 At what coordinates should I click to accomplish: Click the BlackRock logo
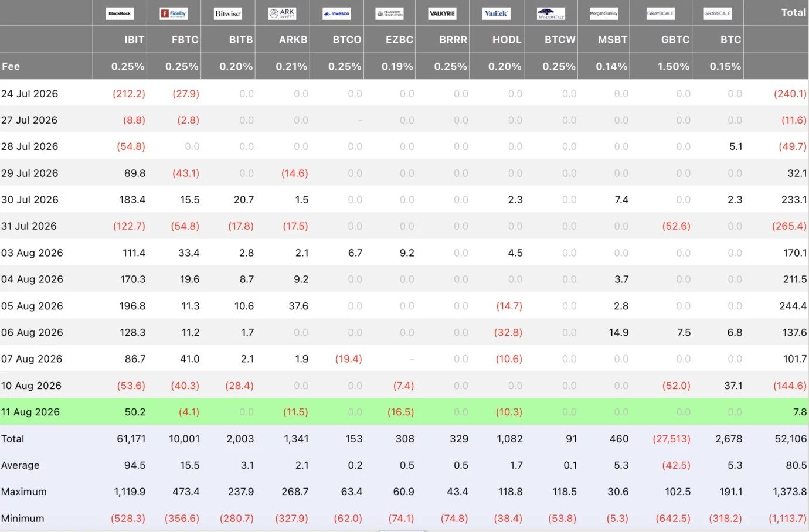(x=120, y=13)
